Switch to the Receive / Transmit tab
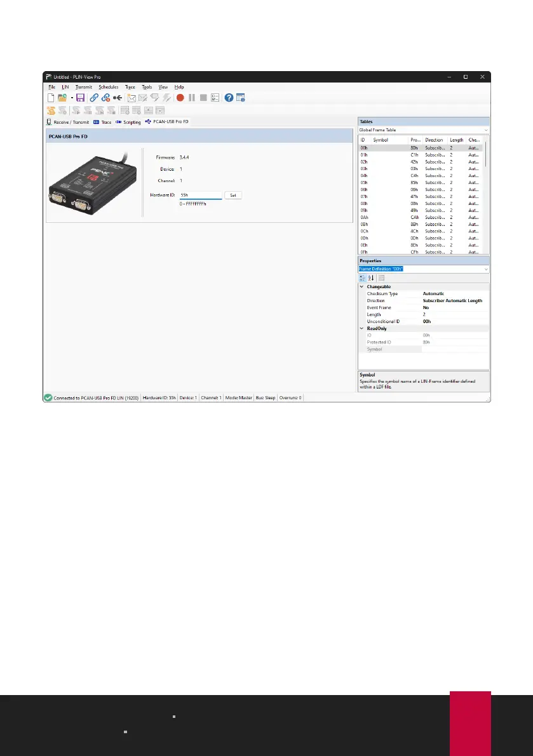533x756 pixels. pos(68,123)
